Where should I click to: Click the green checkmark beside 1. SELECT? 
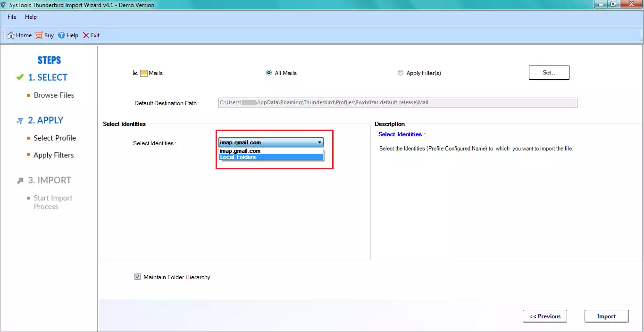point(20,77)
